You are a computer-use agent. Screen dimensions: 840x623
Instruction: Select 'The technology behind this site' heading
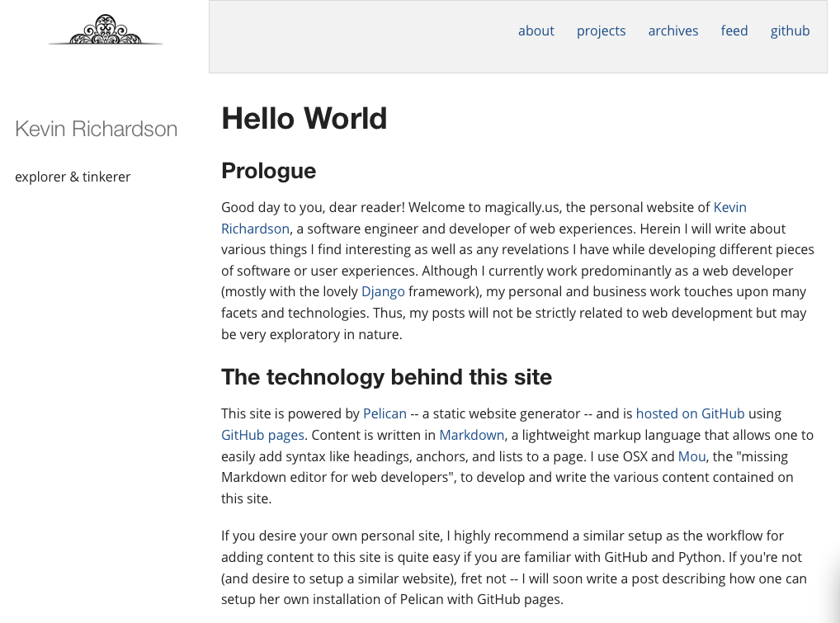point(386,377)
